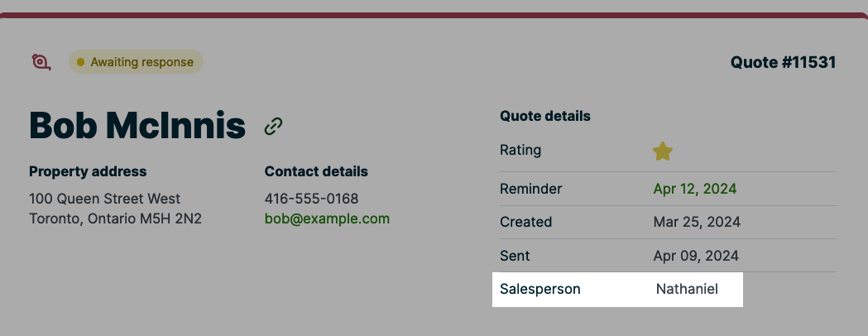This screenshot has height=336, width=868.
Task: Click the Property address heading
Action: click(88, 171)
